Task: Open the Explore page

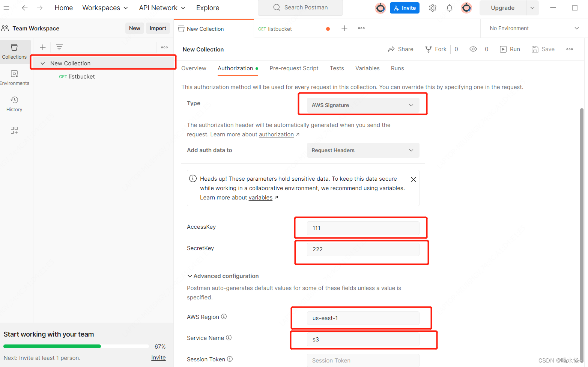Action: click(208, 8)
